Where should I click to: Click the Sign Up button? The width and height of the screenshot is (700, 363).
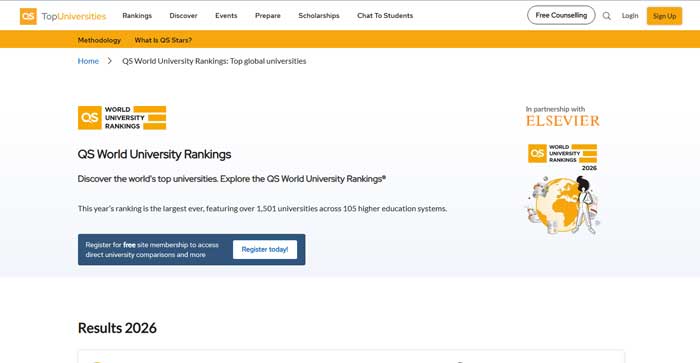point(664,16)
